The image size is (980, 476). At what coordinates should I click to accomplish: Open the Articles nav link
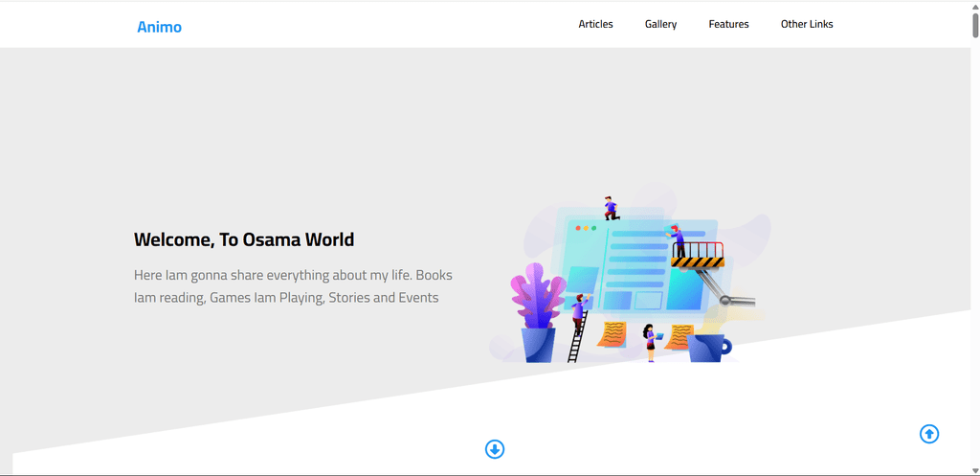pyautogui.click(x=595, y=24)
